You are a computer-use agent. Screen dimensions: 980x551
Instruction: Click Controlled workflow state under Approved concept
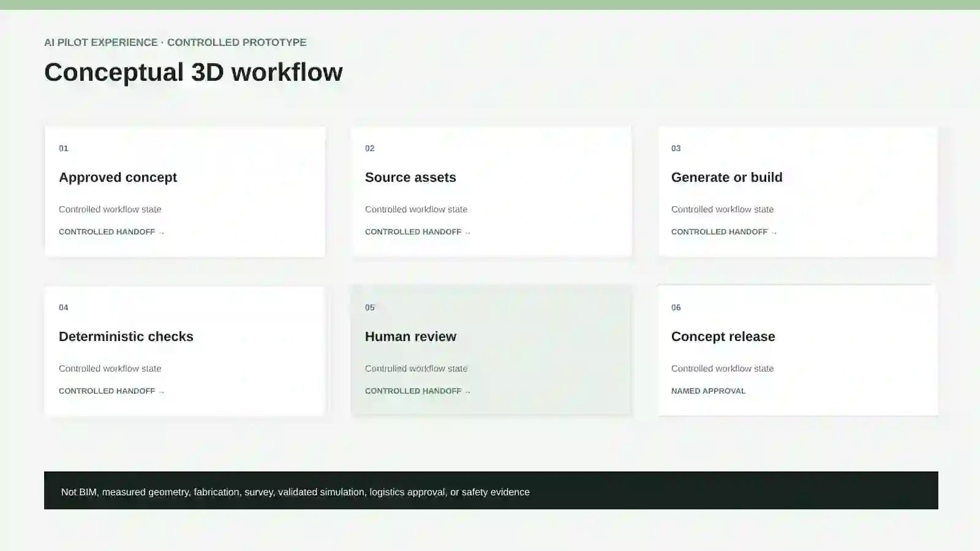click(110, 209)
